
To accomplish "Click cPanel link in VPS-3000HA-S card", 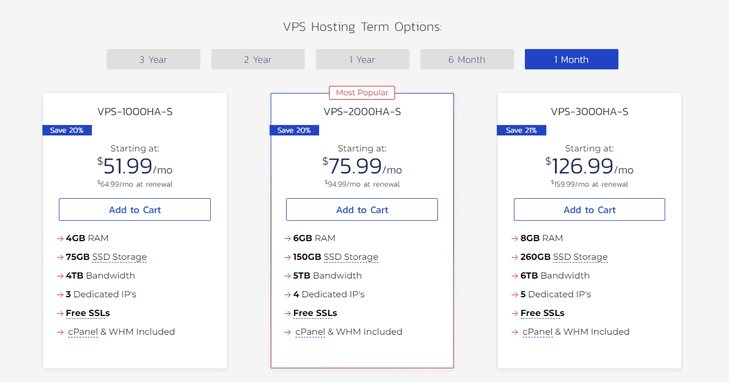I will click(x=537, y=332).
